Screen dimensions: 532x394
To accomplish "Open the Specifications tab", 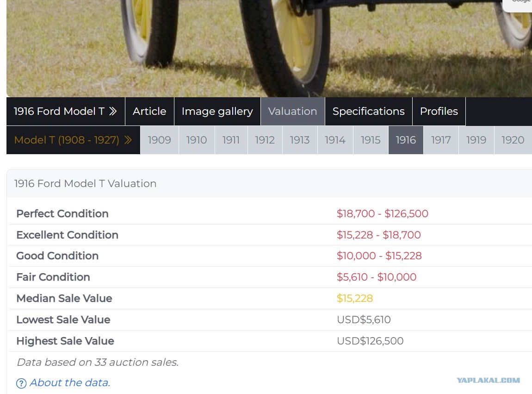I will (x=368, y=112).
